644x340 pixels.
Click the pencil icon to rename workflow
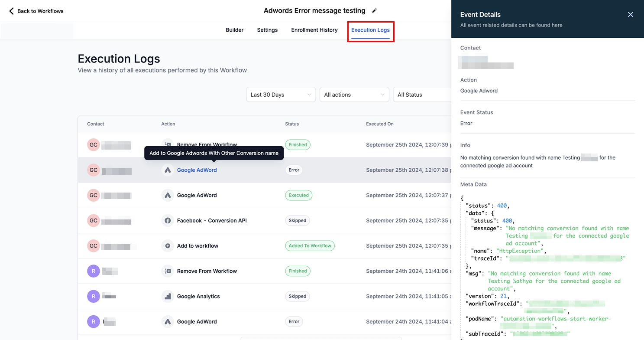point(375,10)
